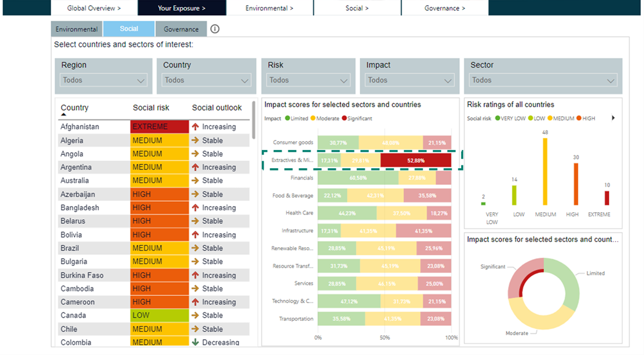The image size is (644, 355).
Task: Navigate to Global Overview
Action: 94,8
